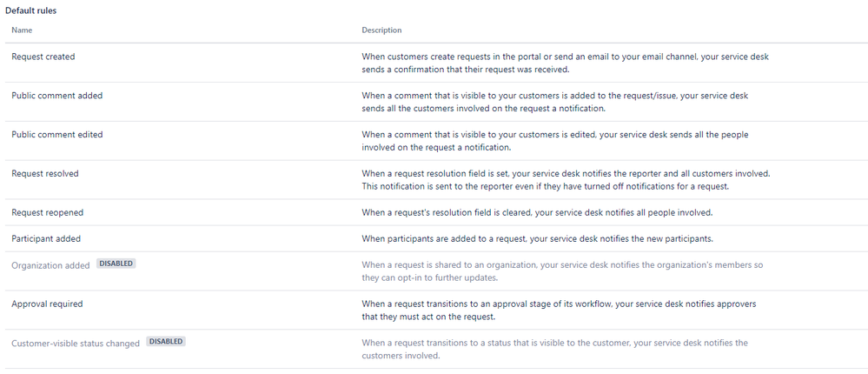Click the Description column header
This screenshot has width=868, height=374.
pyautogui.click(x=381, y=30)
